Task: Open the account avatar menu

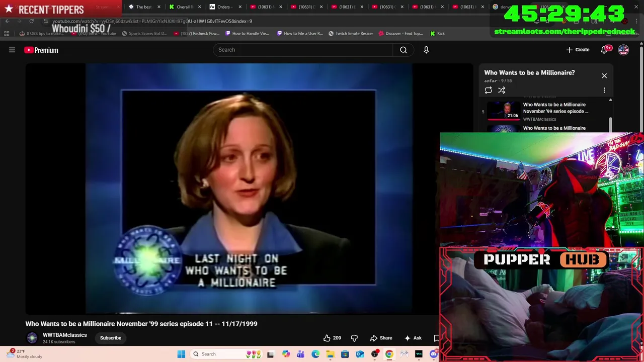Action: click(x=623, y=50)
